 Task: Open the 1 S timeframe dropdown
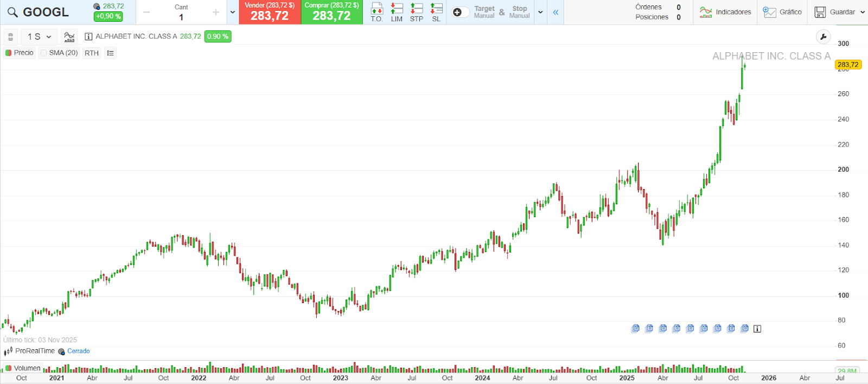point(39,37)
